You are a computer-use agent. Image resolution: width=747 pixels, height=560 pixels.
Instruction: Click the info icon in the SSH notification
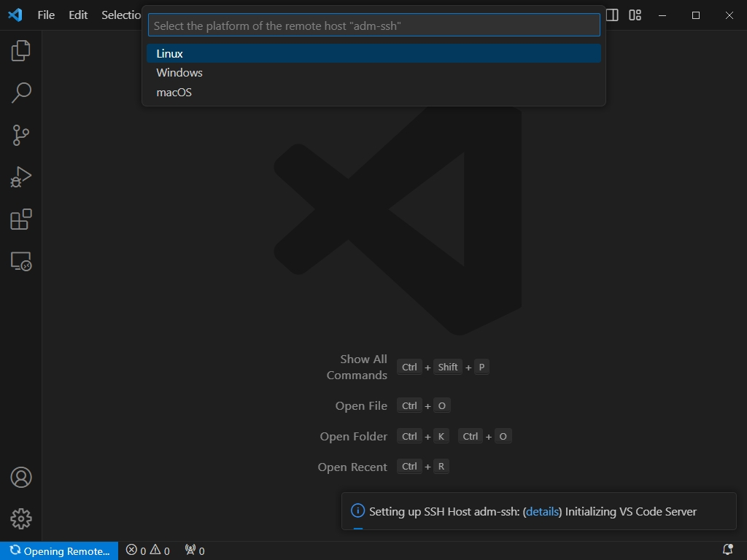point(357,511)
